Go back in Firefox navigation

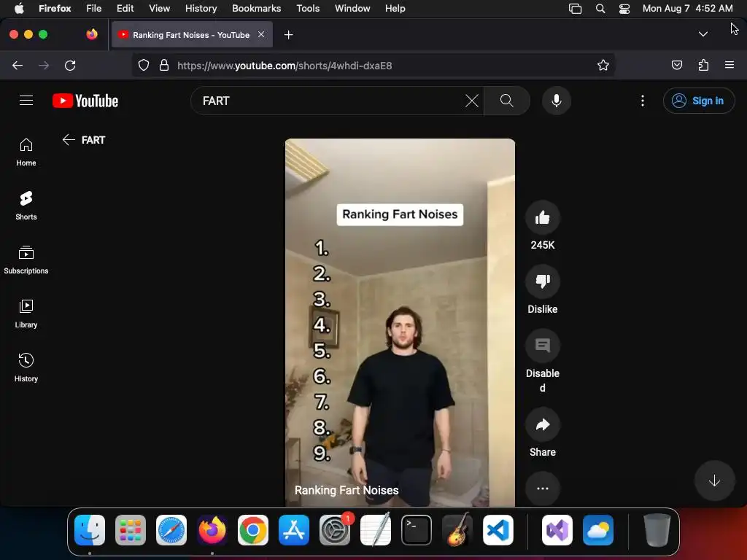coord(18,65)
